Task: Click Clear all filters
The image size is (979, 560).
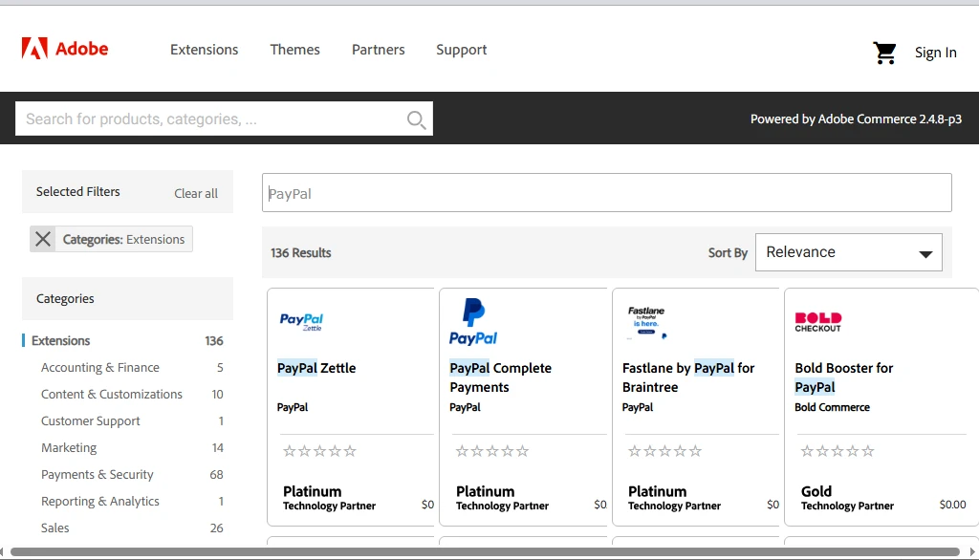Action: [x=195, y=193]
